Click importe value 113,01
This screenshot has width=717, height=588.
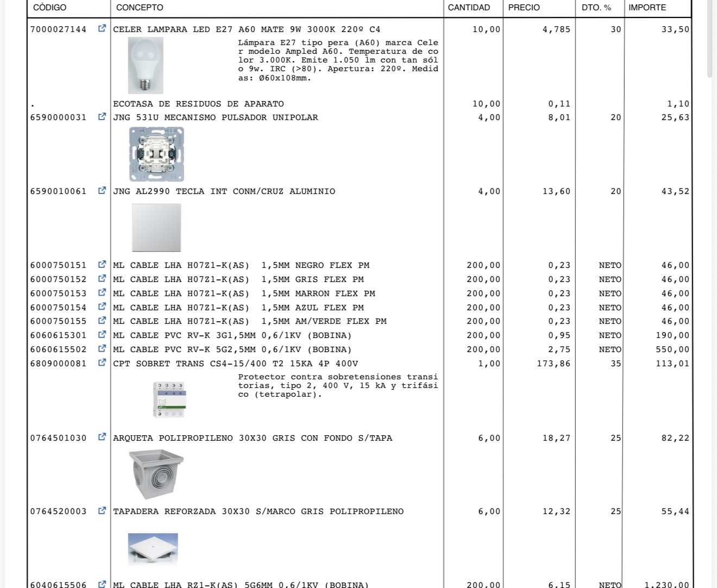point(672,364)
